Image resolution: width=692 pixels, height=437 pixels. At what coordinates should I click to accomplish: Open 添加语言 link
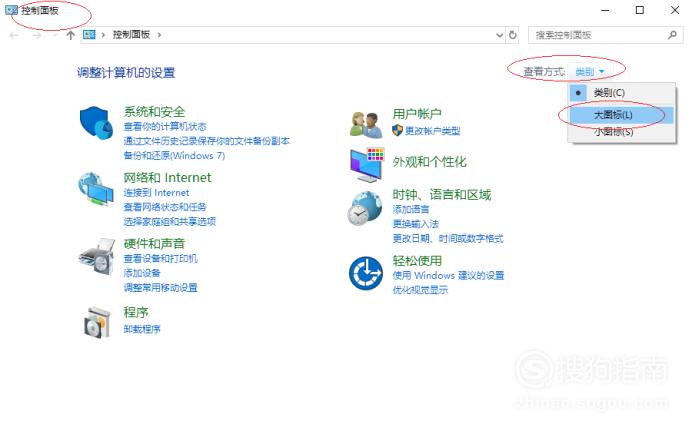(x=411, y=209)
